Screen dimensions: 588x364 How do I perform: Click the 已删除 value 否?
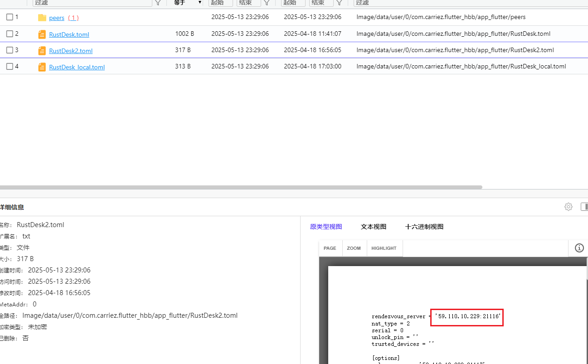(x=25, y=338)
